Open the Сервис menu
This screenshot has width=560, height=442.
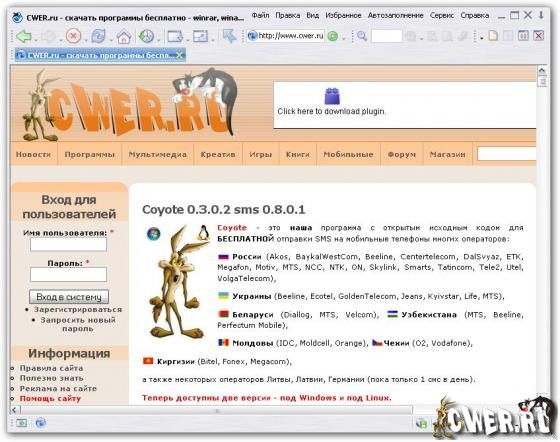[442, 15]
